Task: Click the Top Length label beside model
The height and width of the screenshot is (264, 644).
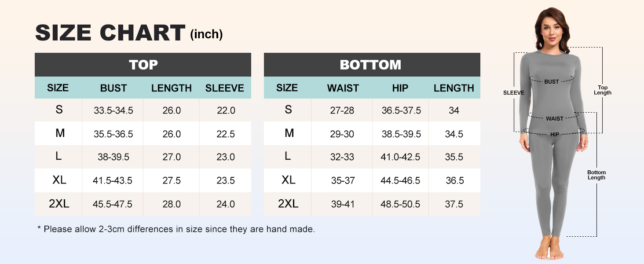Action: coord(602,90)
